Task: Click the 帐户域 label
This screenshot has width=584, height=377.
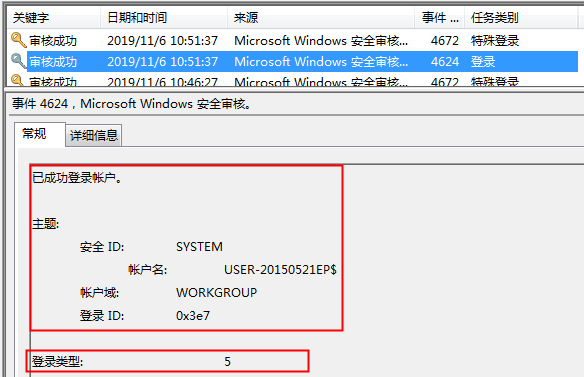Action: point(99,292)
